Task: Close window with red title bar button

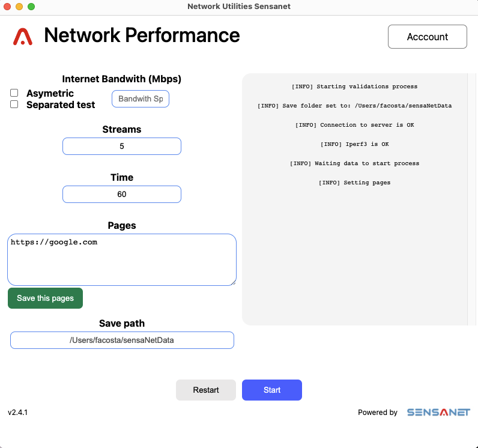Action: click(x=7, y=7)
